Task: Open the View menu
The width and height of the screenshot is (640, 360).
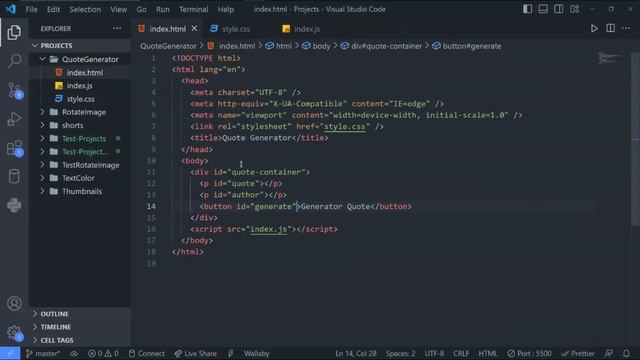Action: (x=118, y=9)
